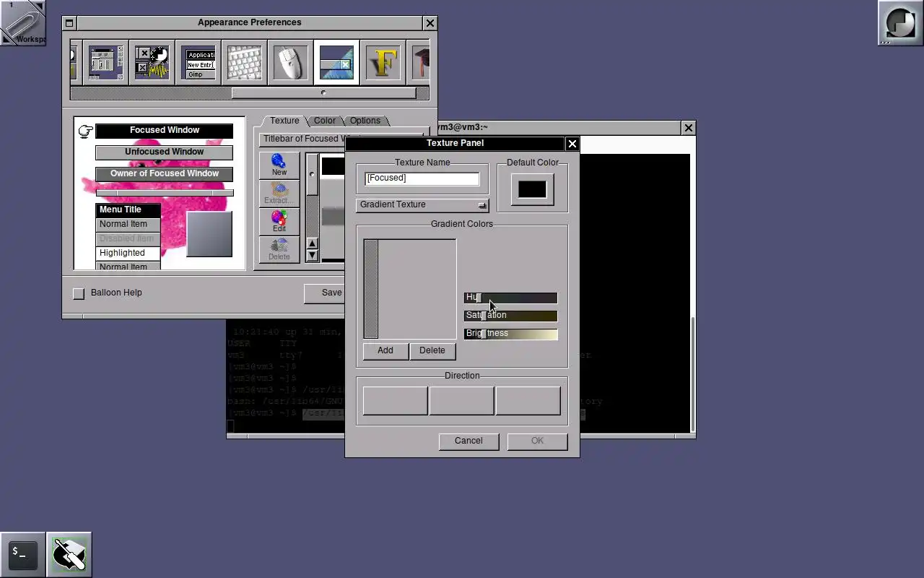The width and height of the screenshot is (924, 578).
Task: Open the Gradient Texture type dropdown
Action: click(x=422, y=204)
